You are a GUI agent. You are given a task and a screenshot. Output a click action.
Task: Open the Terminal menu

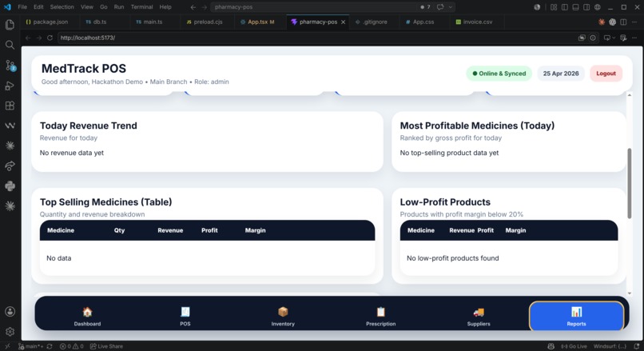[x=141, y=7]
